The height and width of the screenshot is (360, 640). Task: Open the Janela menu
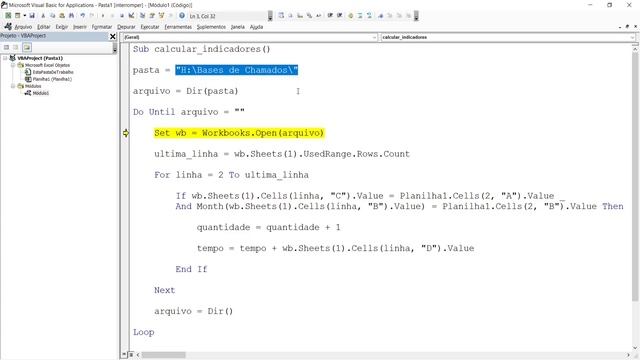click(x=238, y=27)
